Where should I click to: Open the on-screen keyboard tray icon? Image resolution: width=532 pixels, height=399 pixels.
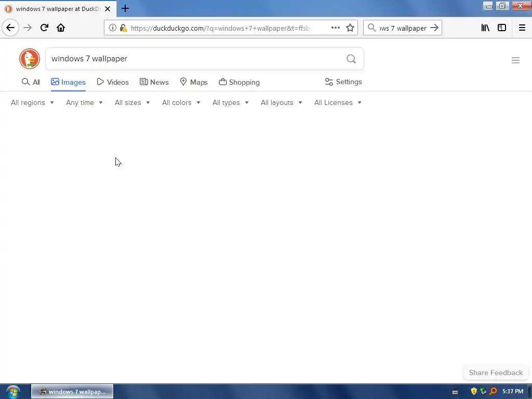(x=455, y=392)
